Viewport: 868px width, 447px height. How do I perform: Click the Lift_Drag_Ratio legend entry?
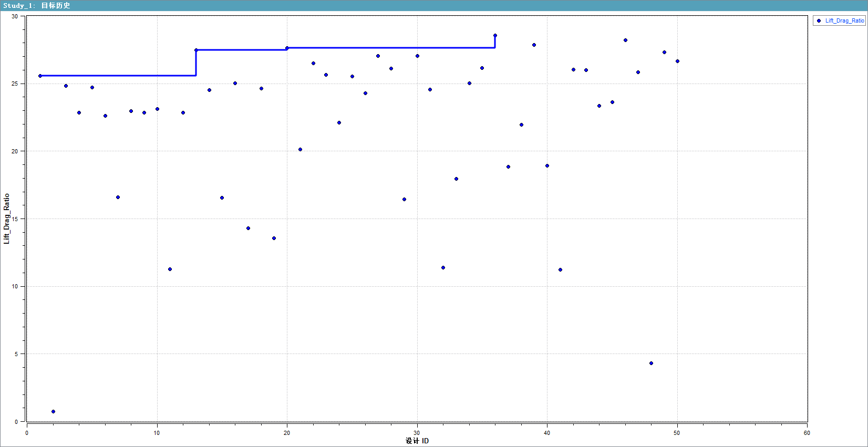point(840,20)
